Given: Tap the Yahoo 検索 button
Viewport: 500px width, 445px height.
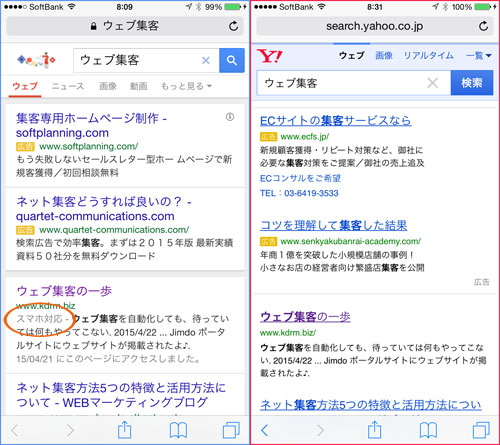Looking at the screenshot, I should pos(472,83).
